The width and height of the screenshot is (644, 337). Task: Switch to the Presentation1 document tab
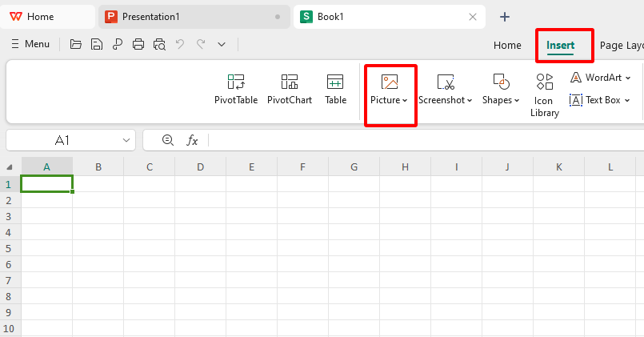pos(194,17)
